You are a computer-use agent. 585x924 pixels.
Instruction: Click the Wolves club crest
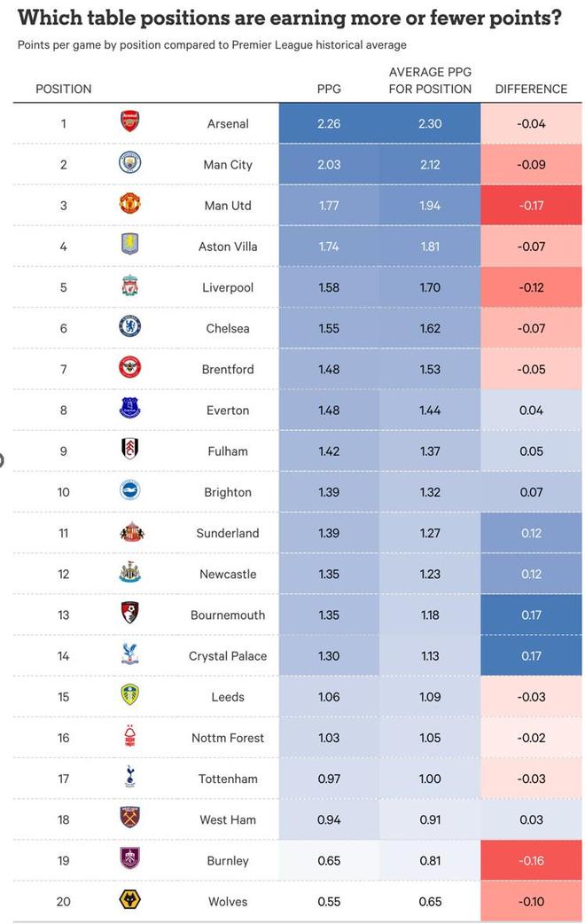point(130,901)
